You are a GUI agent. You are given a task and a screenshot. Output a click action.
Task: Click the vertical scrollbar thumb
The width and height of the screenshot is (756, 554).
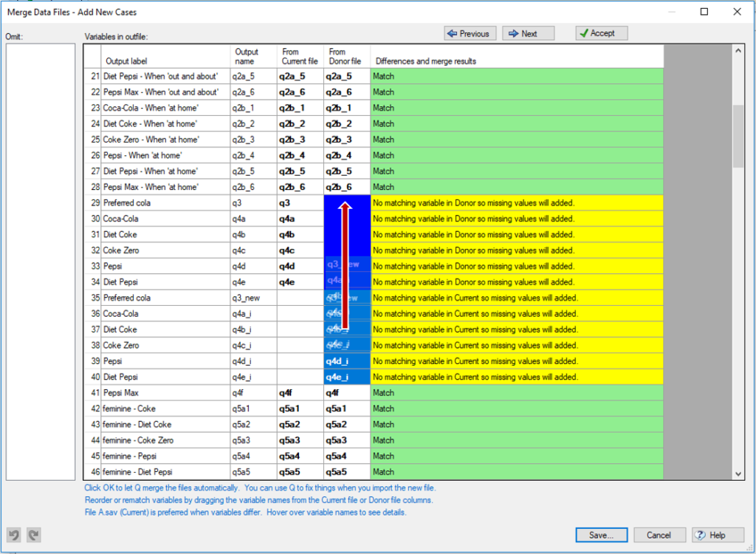(x=738, y=137)
